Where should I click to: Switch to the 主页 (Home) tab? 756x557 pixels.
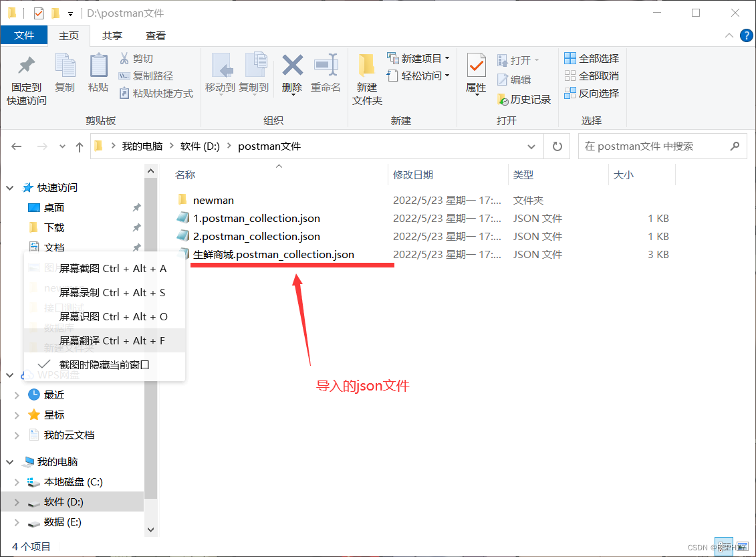[x=69, y=36]
